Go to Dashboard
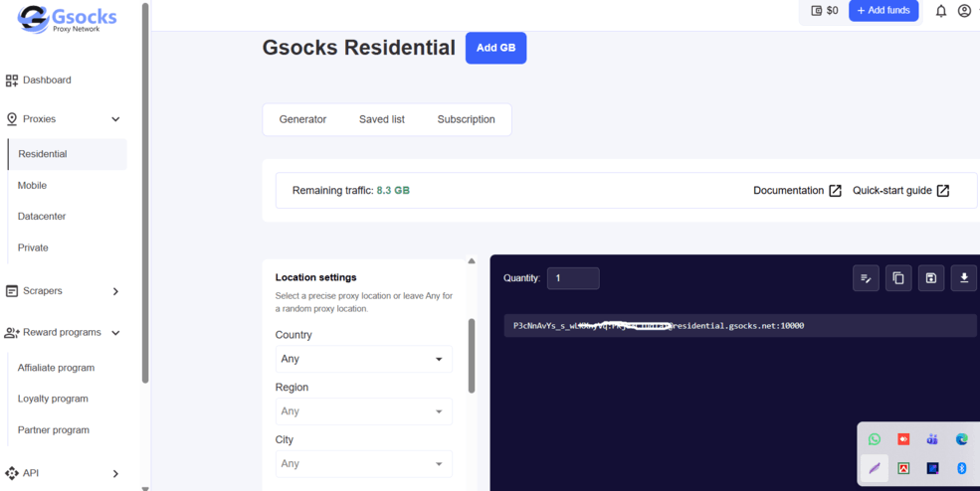980x491 pixels. coord(47,80)
